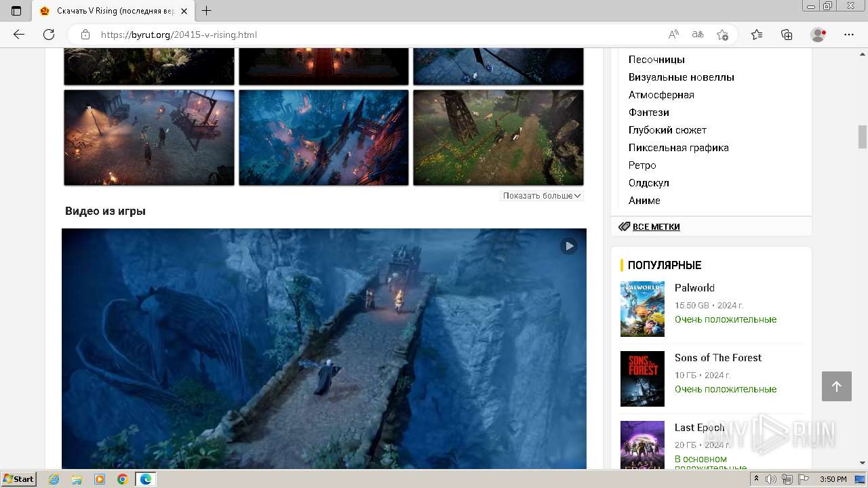This screenshot has width=868, height=488.
Task: Open Settings and more menu
Action: click(x=849, y=35)
